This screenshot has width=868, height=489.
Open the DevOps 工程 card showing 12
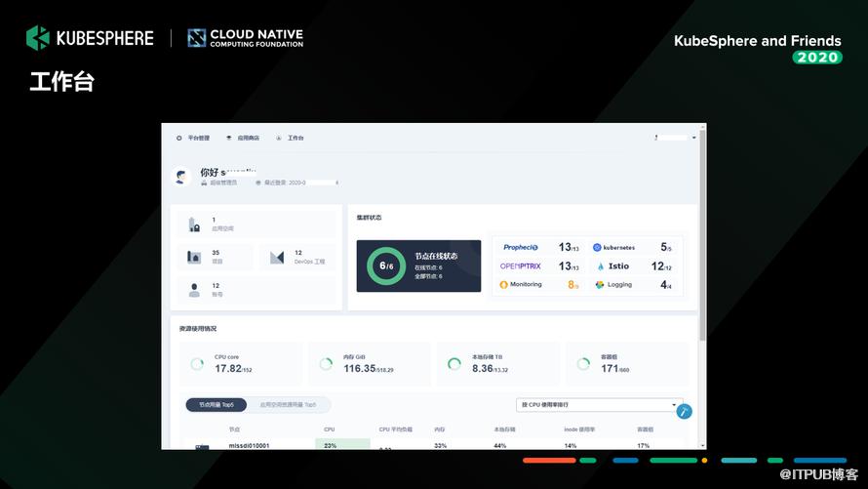(x=297, y=257)
